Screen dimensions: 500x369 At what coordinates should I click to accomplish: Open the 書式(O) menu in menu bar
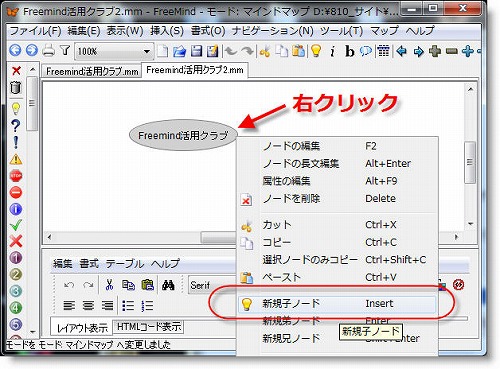[x=208, y=31]
